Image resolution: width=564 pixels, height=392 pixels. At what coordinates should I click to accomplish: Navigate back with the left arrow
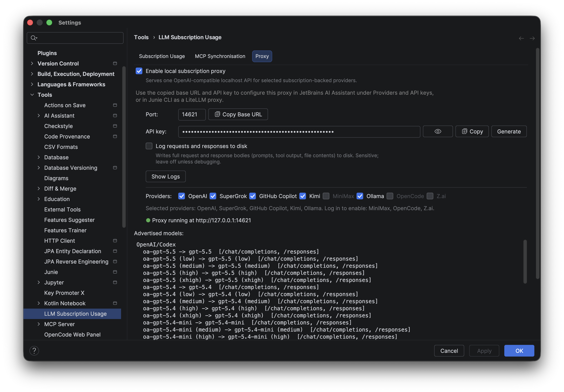521,38
